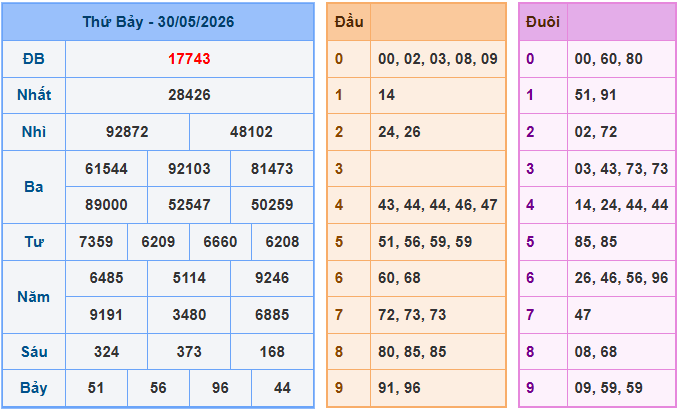The image size is (678, 411).
Task: Click Đuôi row value '08, 68'
Action: (596, 352)
